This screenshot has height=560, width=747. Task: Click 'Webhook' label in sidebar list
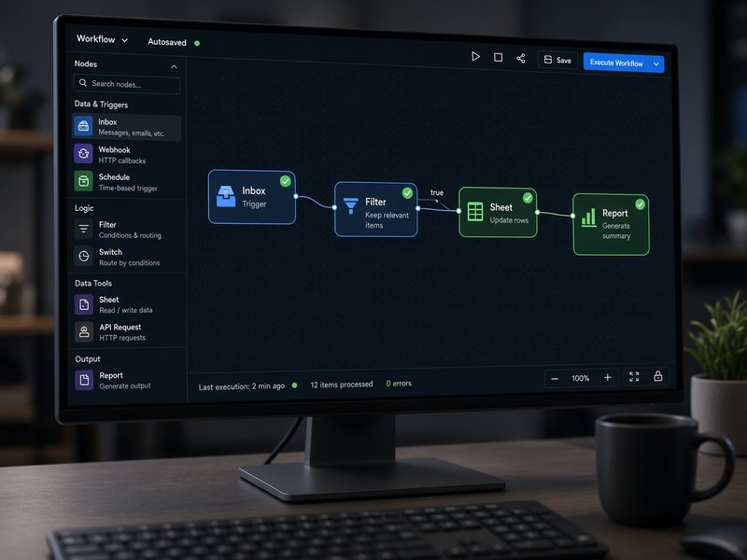(x=114, y=150)
